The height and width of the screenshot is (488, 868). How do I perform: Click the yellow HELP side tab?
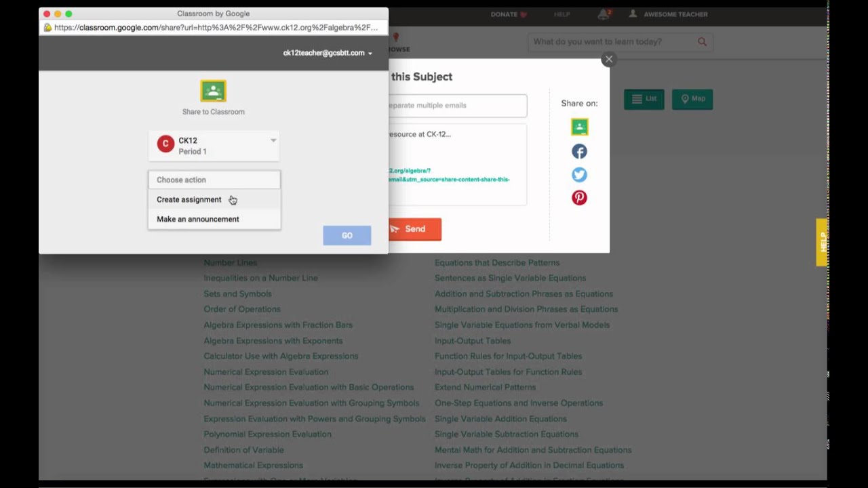821,242
